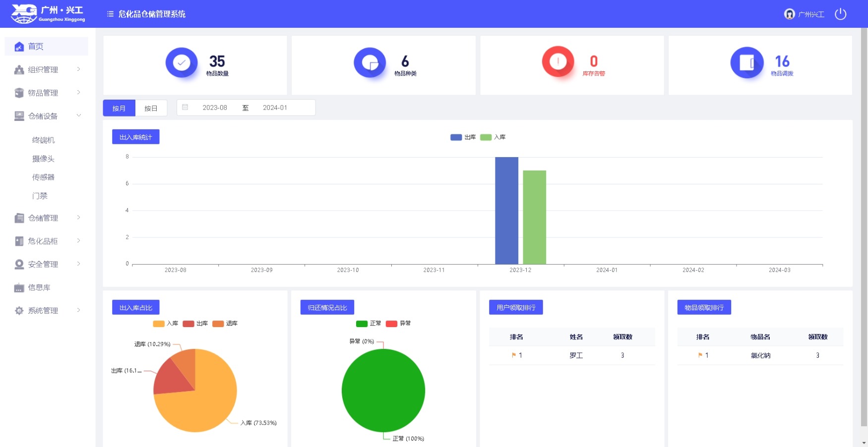The image size is (868, 447).
Task: Click the item quantity checkmark icon
Action: pyautogui.click(x=181, y=62)
